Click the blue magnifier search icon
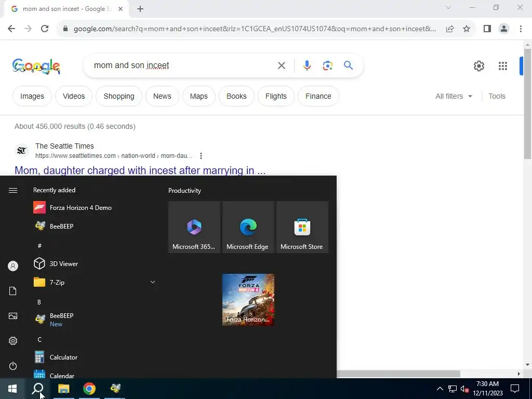Viewport: 532px width, 399px height. point(349,65)
